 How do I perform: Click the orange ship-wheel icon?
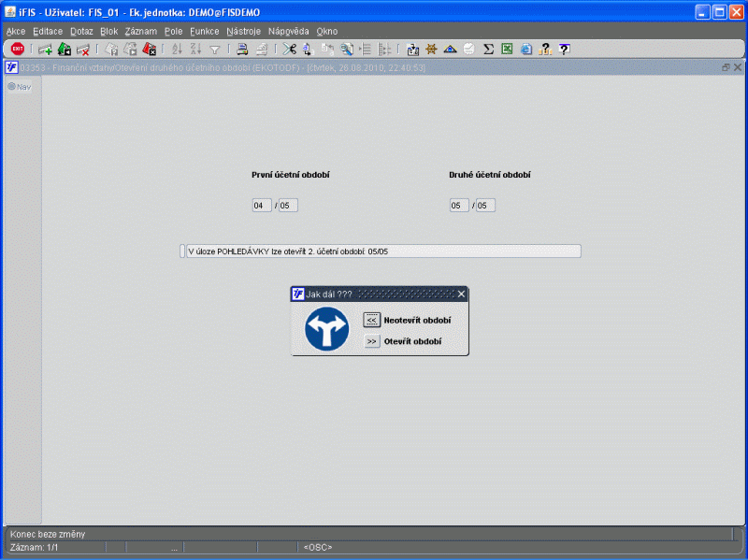coord(431,50)
